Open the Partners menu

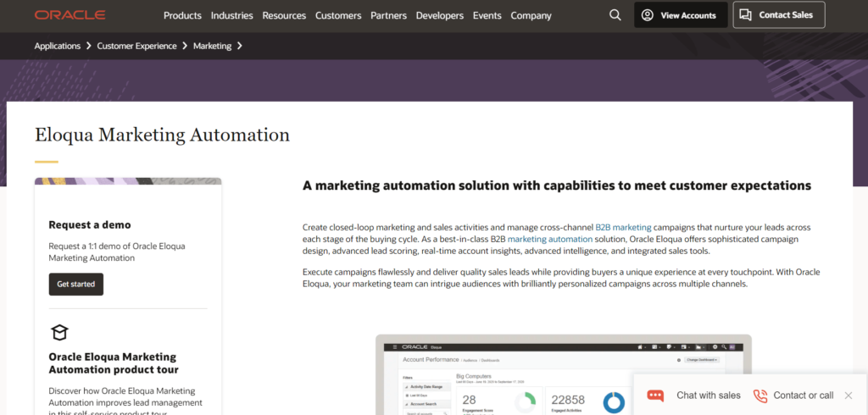pos(388,15)
